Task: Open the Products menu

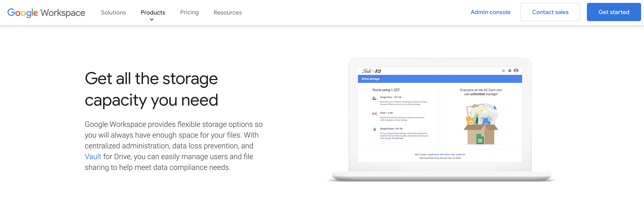Action: (153, 12)
